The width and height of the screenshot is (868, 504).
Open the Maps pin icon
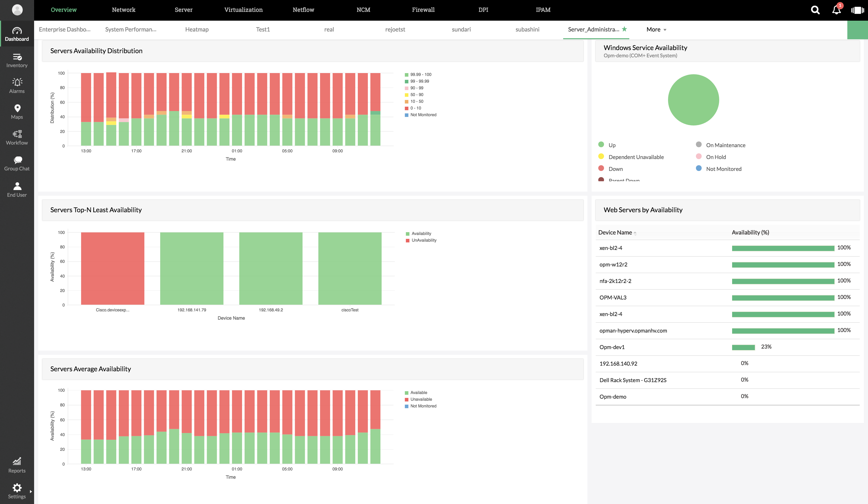pyautogui.click(x=17, y=108)
